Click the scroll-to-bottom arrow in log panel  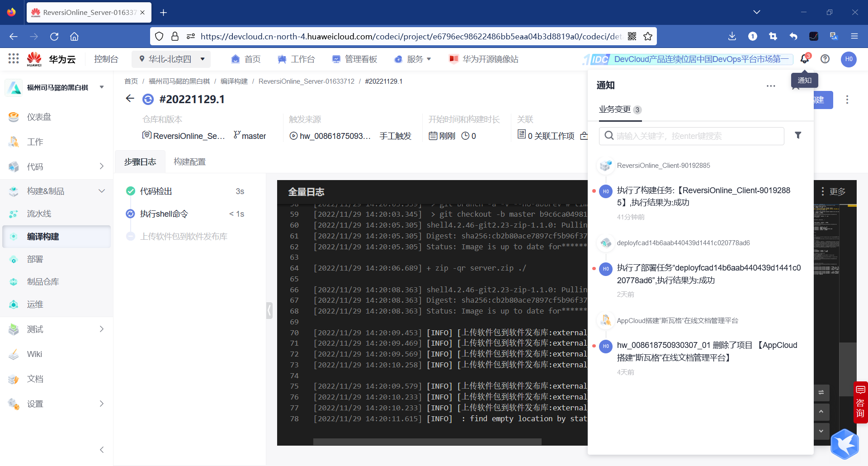click(x=821, y=431)
